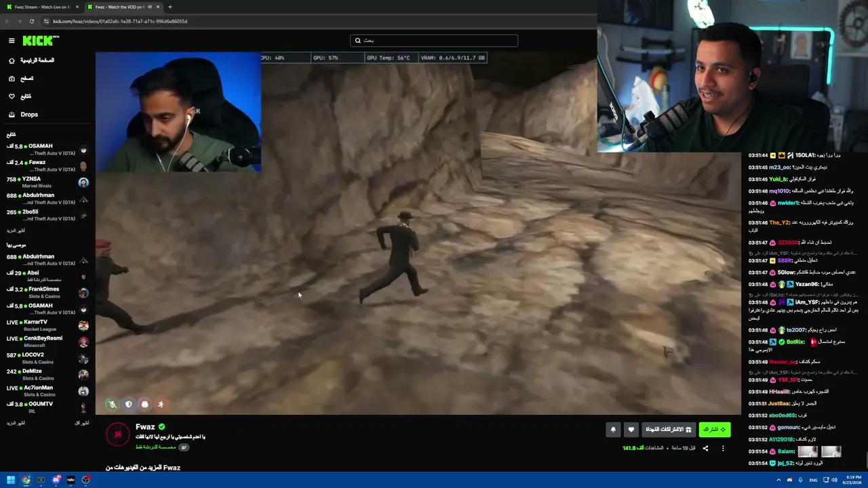Open the Following heart icon in sidebar
This screenshot has width=868, height=488.
(x=12, y=96)
